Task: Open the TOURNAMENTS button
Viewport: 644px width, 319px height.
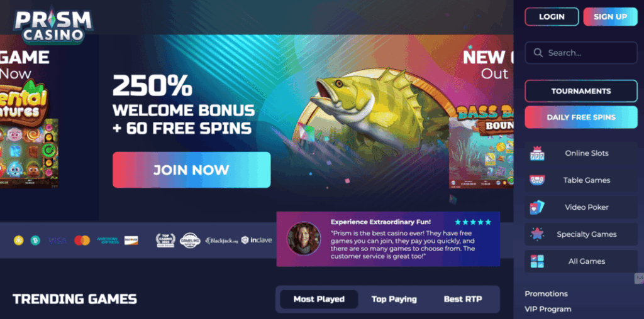Action: (x=581, y=91)
